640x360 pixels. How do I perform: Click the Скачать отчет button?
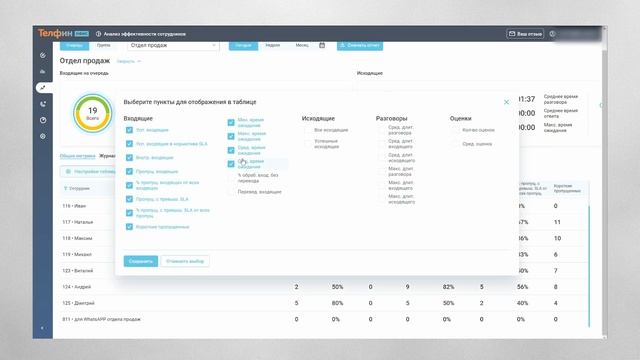360,45
